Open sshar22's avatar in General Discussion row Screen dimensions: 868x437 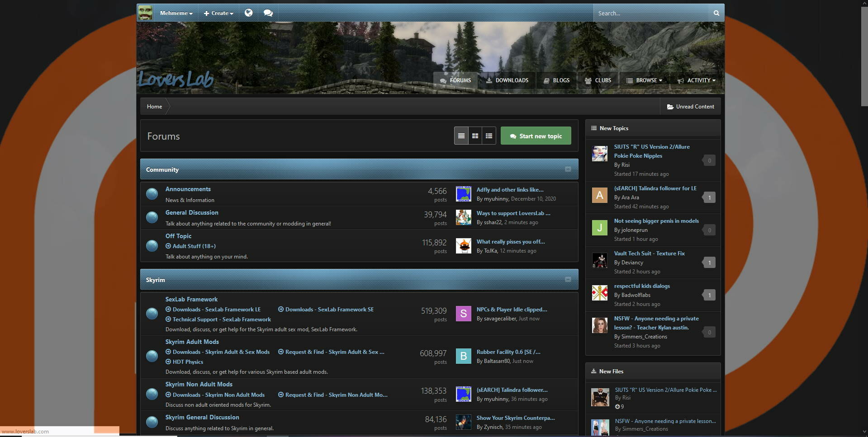pyautogui.click(x=463, y=217)
